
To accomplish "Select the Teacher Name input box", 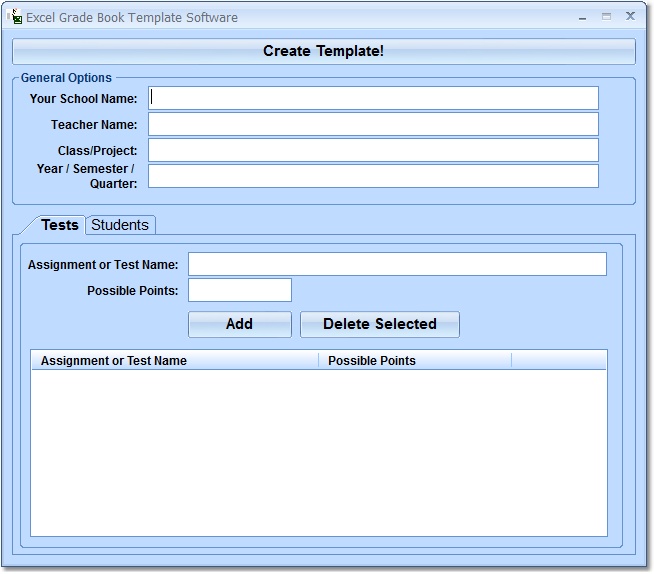I will click(373, 124).
